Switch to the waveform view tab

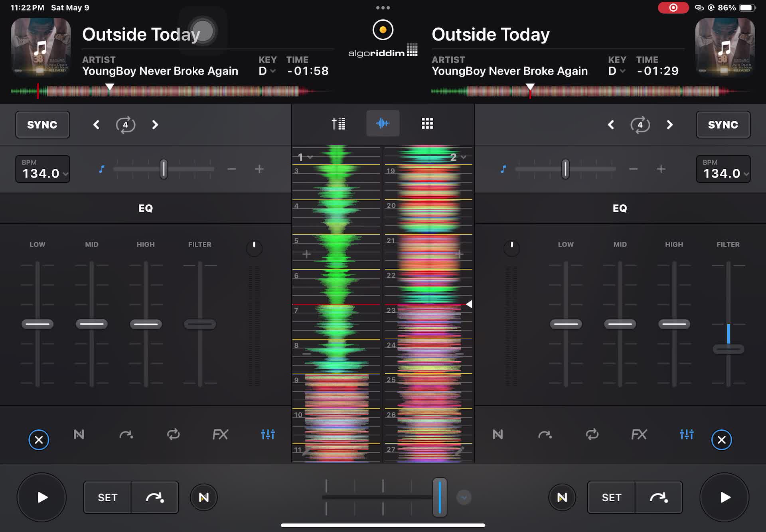click(383, 124)
